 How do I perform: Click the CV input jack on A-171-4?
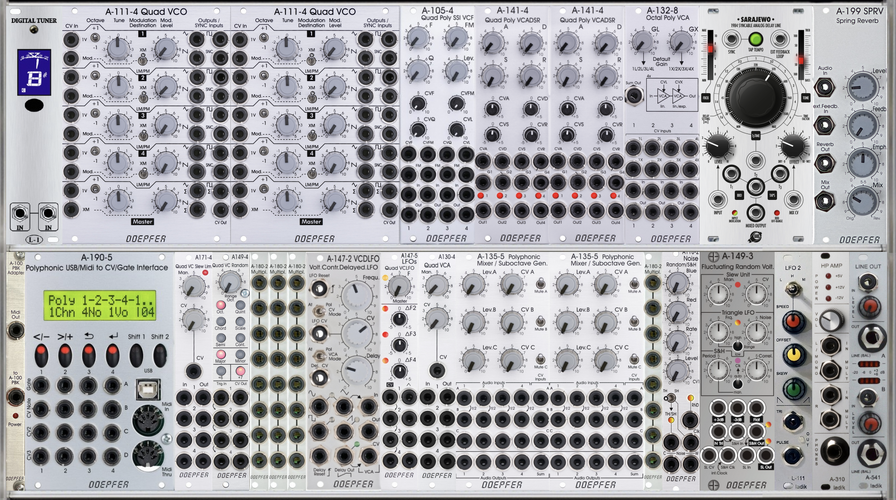(194, 371)
